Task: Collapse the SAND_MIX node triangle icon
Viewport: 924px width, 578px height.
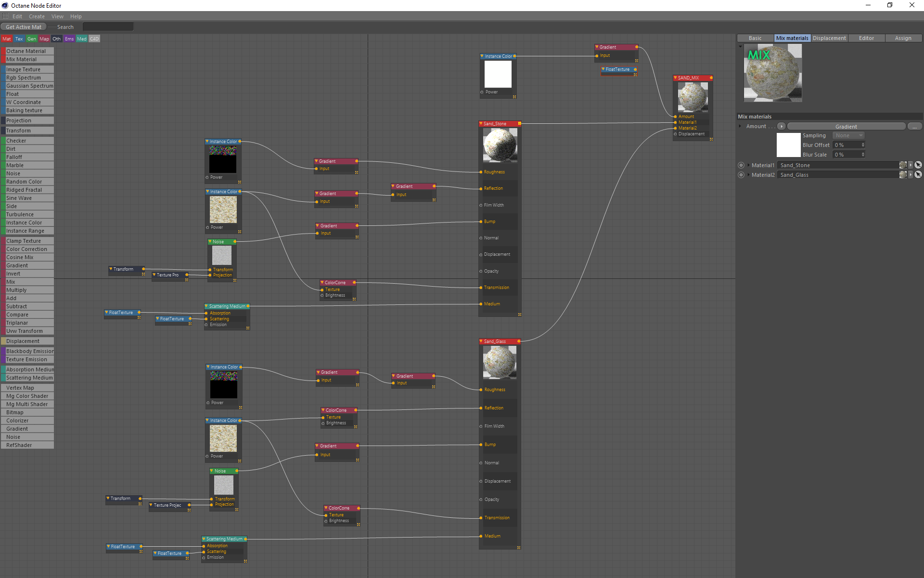Action: click(676, 78)
